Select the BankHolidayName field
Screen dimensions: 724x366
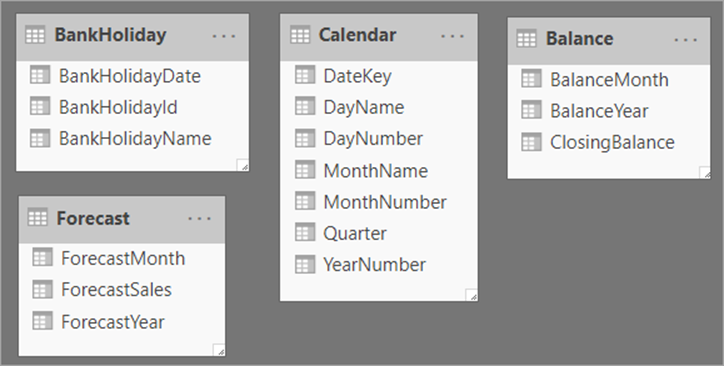pyautogui.click(x=133, y=139)
